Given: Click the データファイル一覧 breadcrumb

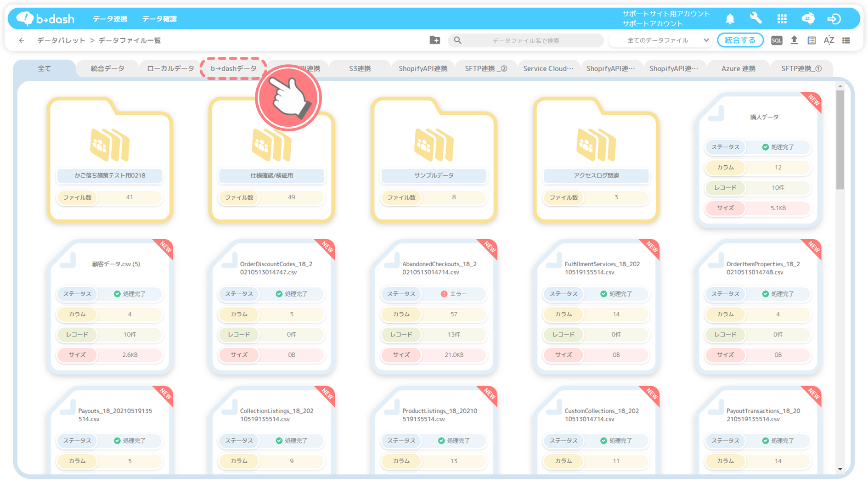Looking at the screenshot, I should click(130, 40).
